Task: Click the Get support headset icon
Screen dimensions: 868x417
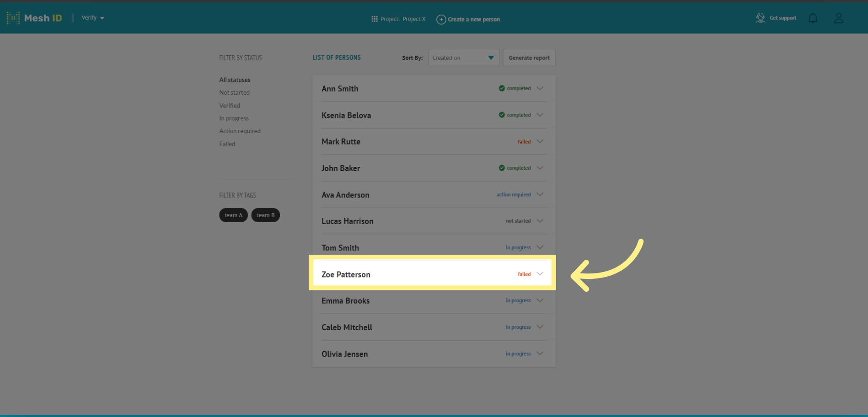Action: coord(760,18)
